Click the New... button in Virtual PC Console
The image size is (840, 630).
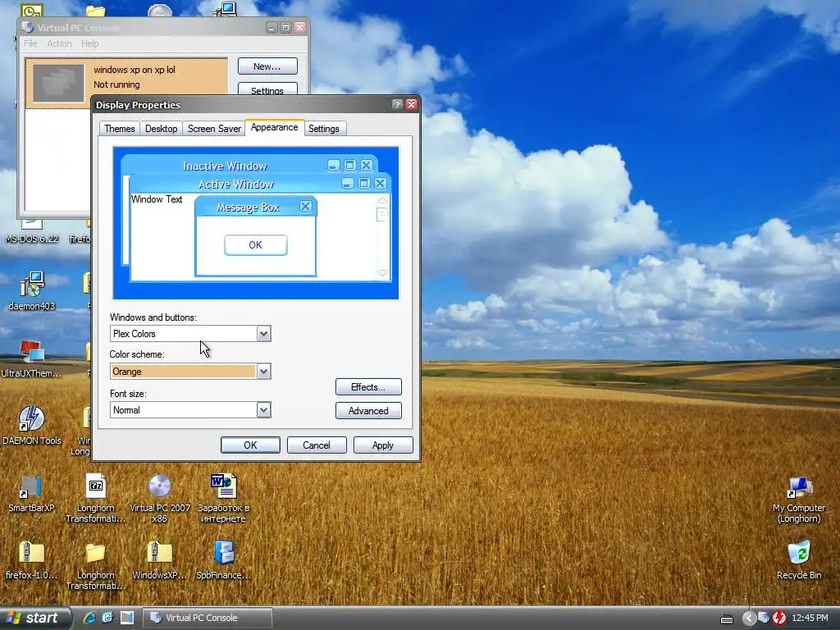click(x=267, y=66)
